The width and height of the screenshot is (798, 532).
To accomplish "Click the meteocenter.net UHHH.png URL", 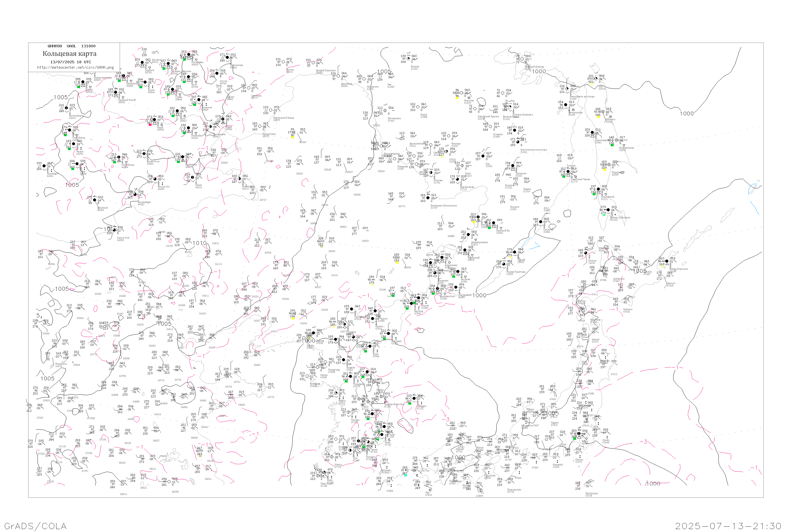I will click(x=75, y=68).
